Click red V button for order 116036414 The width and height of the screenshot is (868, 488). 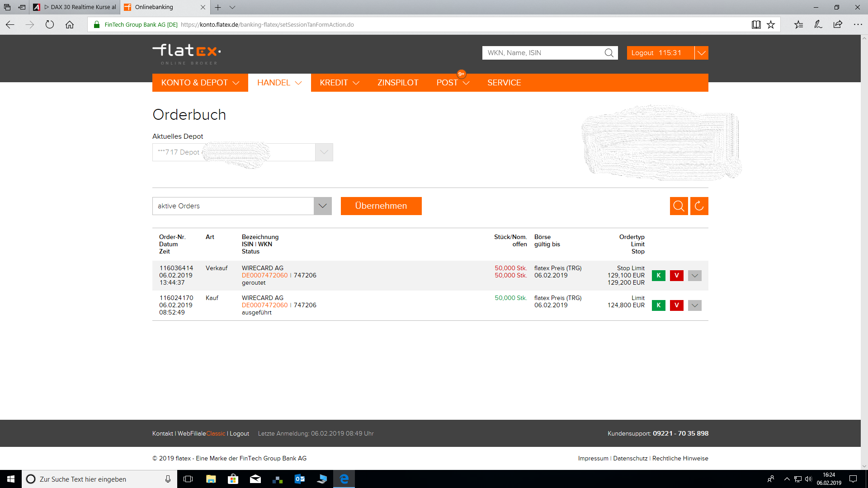click(676, 275)
